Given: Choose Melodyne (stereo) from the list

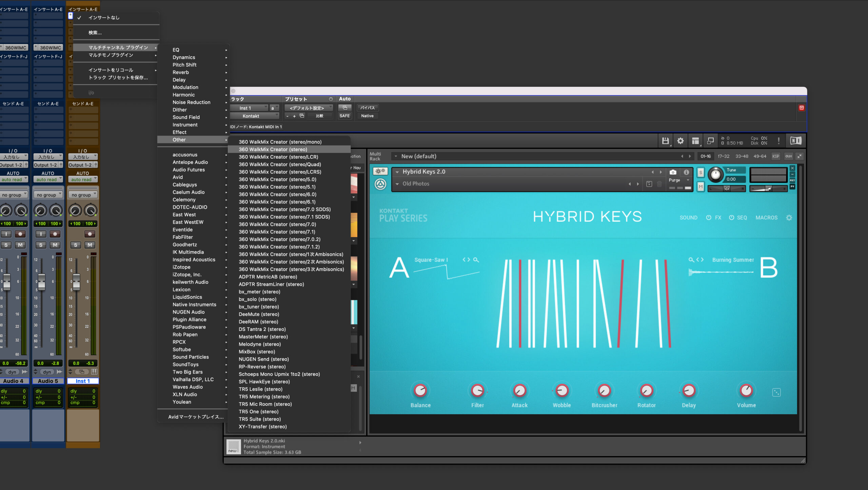Looking at the screenshot, I should (x=289, y=344).
